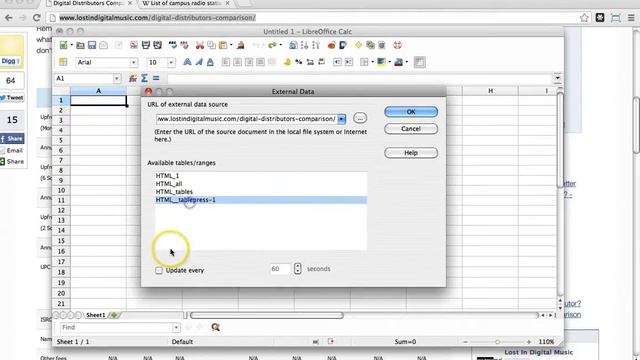640x360 pixels.
Task: Select HTML__tablepress-1 list entry
Action: click(261, 200)
